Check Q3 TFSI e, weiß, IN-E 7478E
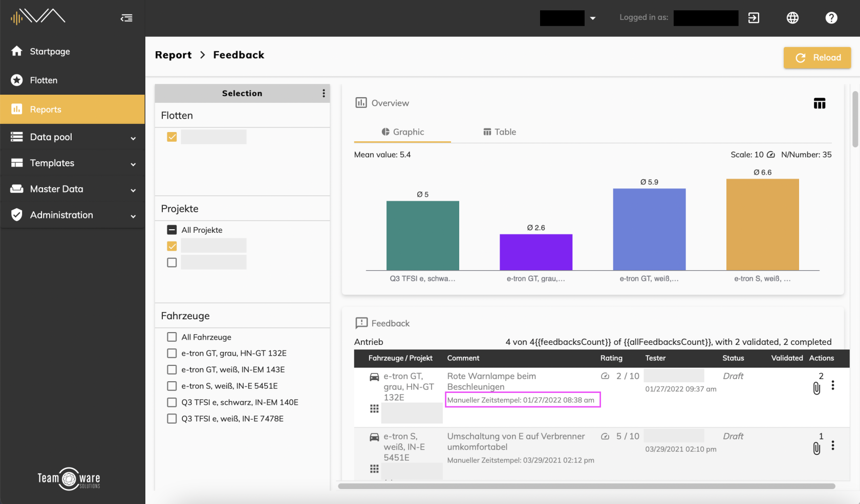Screen dimensions: 860x504 (x=172, y=419)
